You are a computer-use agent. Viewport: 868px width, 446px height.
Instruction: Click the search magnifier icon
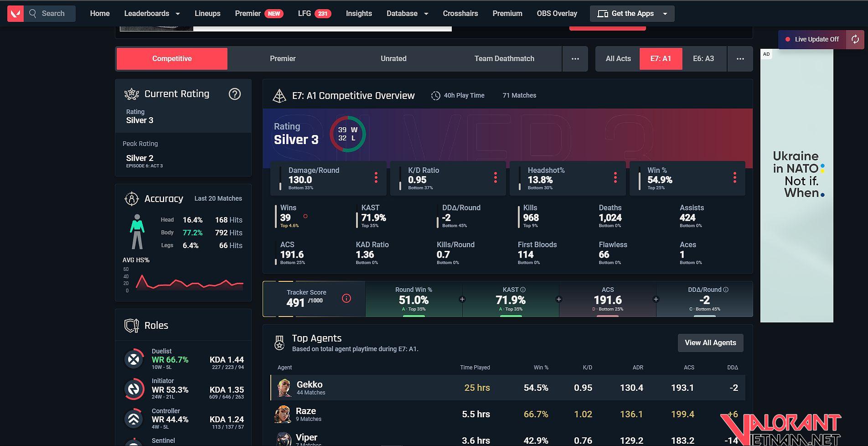[33, 14]
